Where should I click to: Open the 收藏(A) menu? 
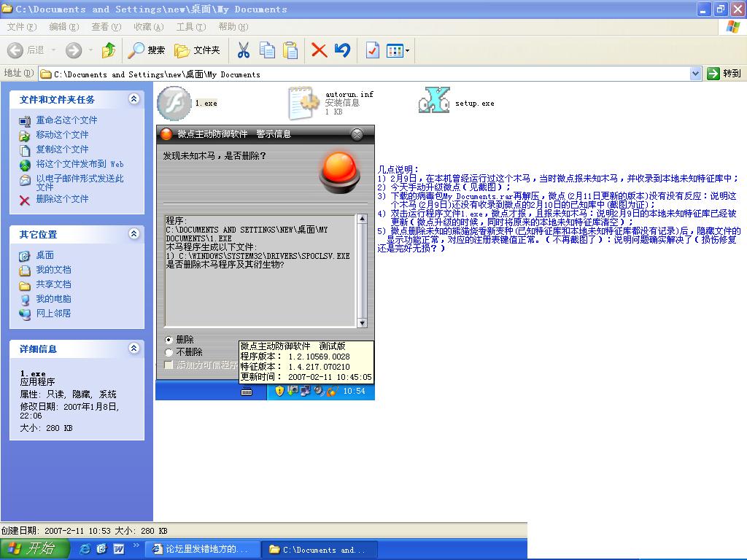(x=149, y=27)
